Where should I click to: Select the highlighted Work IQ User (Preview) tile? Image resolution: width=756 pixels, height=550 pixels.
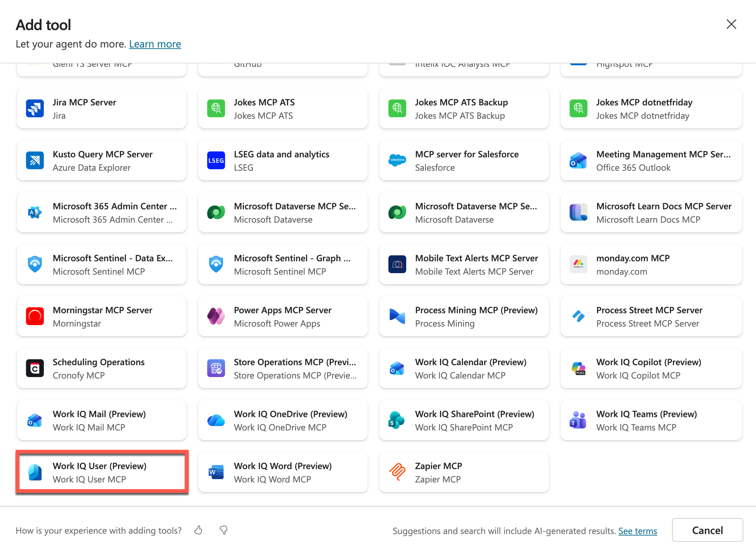[x=101, y=472]
